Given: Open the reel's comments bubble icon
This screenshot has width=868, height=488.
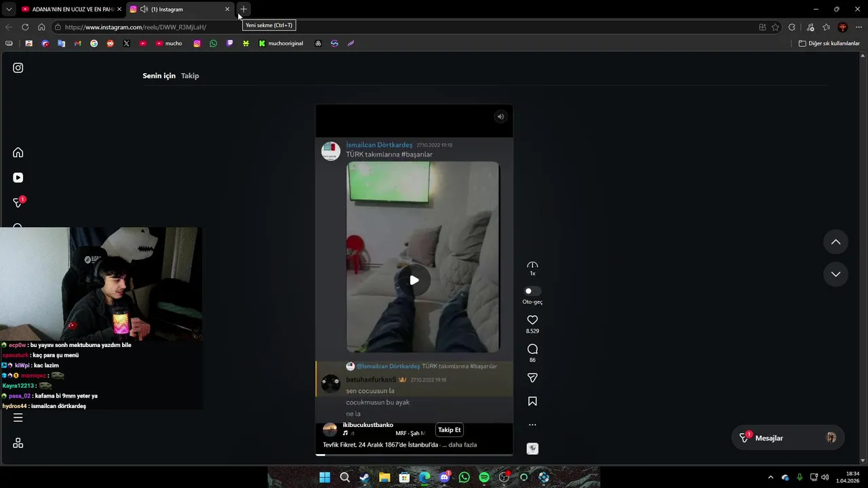Looking at the screenshot, I should tap(532, 349).
